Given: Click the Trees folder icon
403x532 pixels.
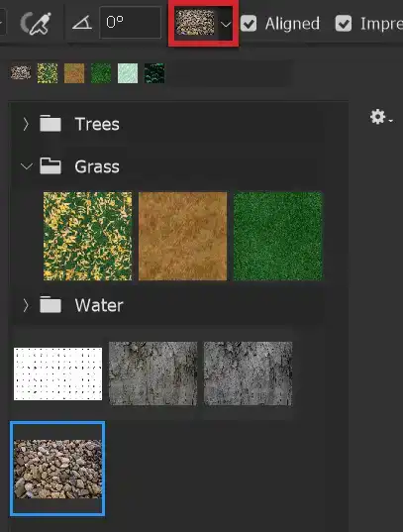Looking at the screenshot, I should click(50, 124).
